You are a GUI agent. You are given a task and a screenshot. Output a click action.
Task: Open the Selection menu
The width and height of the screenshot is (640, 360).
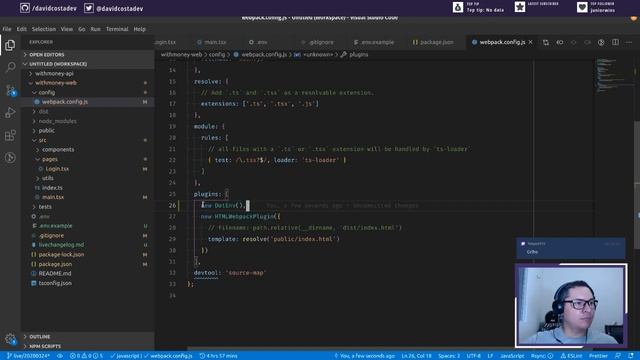(x=44, y=29)
